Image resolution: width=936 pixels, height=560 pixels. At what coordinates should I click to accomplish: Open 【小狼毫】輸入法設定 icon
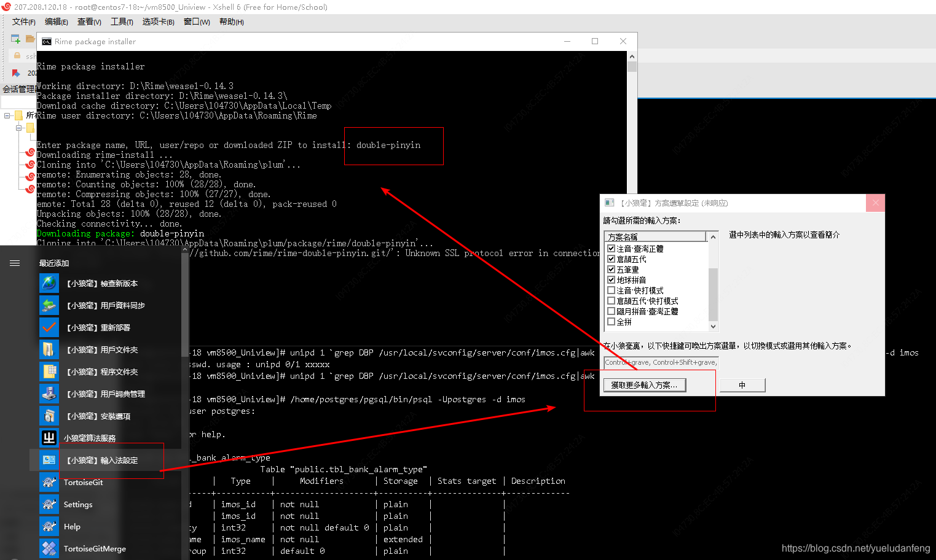click(49, 460)
